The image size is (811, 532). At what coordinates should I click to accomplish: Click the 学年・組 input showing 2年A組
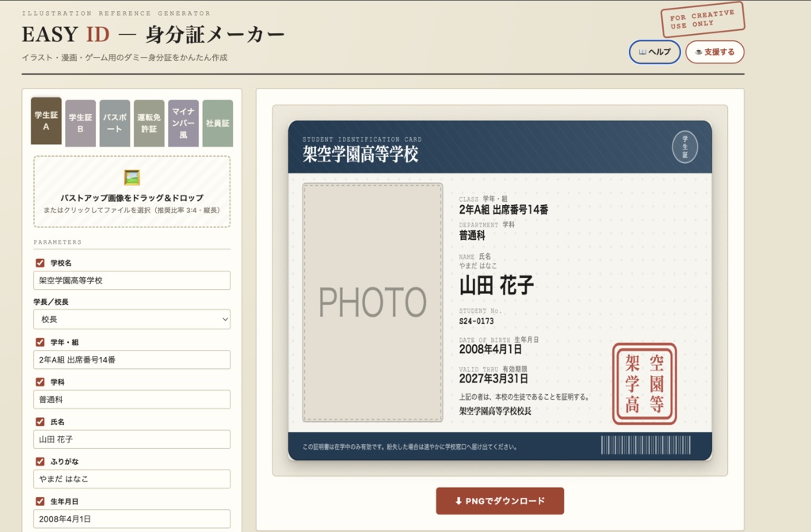pos(132,359)
